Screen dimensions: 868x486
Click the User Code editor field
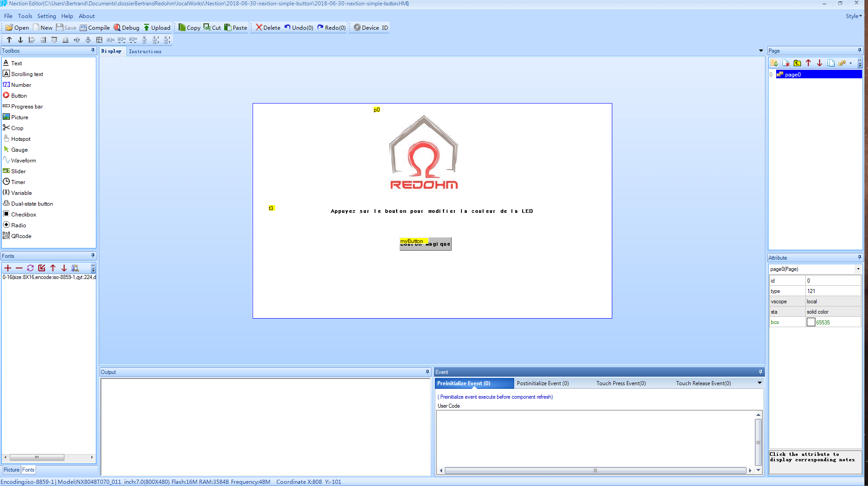point(595,438)
